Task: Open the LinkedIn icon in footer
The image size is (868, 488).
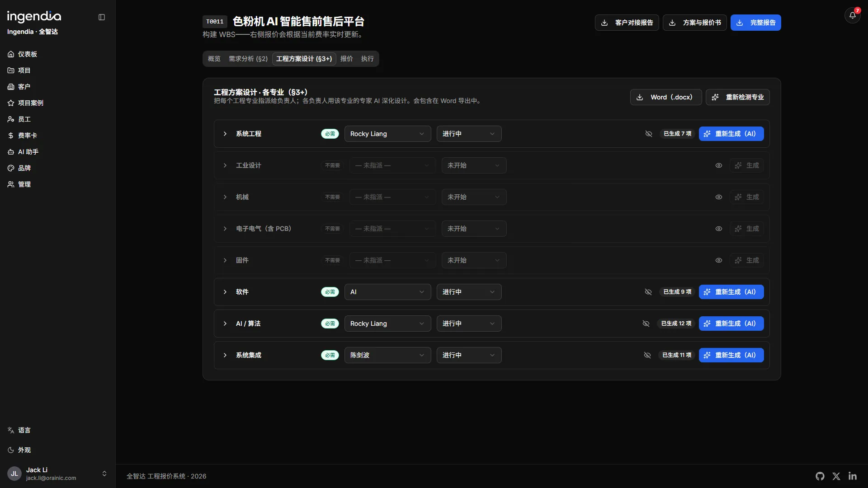Action: tap(853, 476)
